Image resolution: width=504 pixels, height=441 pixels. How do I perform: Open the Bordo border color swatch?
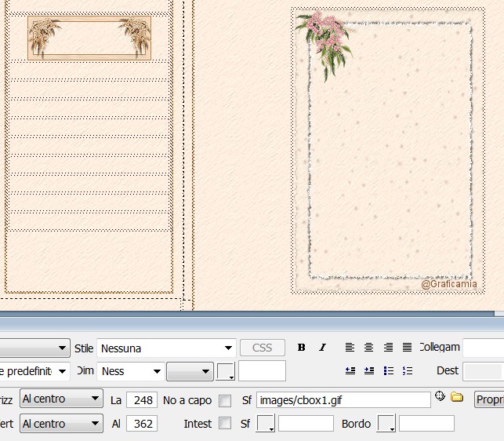pos(386,423)
